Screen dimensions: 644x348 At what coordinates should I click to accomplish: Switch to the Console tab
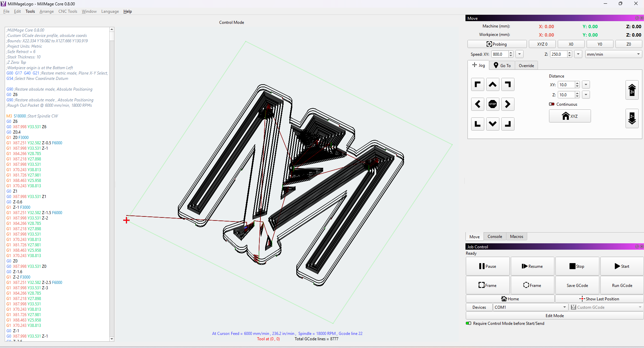coord(495,237)
